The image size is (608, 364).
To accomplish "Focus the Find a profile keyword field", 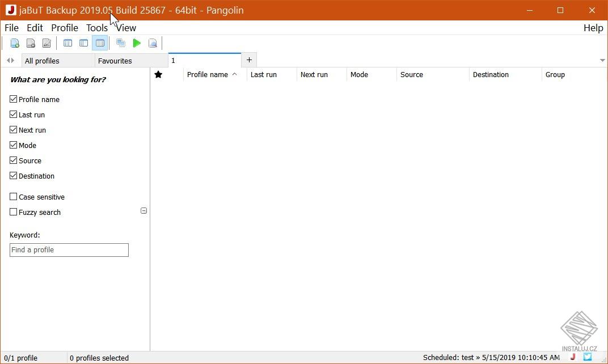I will tap(69, 250).
